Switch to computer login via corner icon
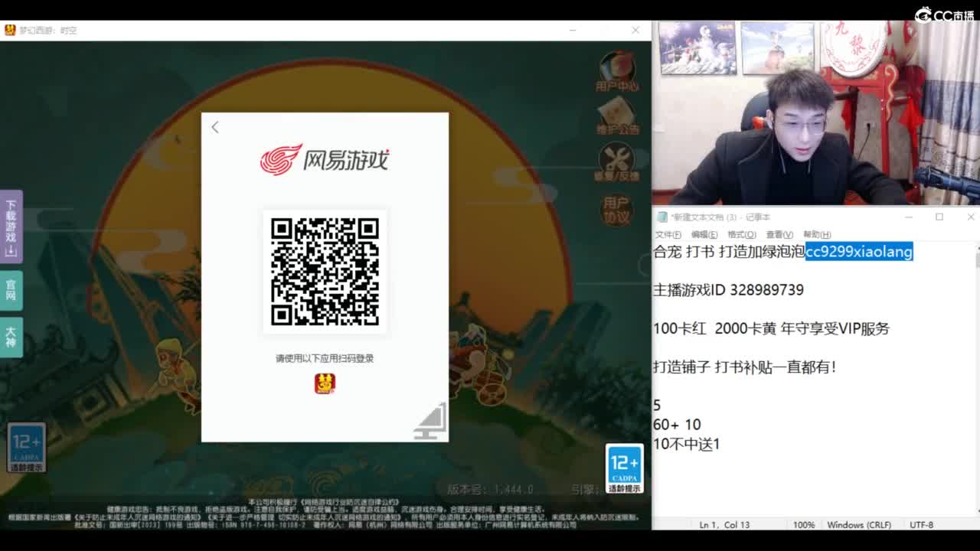The width and height of the screenshot is (980, 551). coord(431,422)
